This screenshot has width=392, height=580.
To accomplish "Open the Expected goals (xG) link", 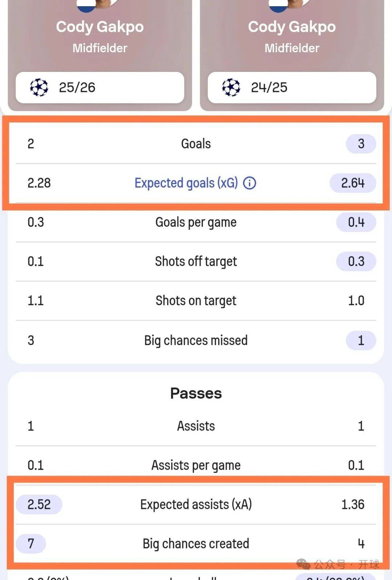I will [186, 183].
